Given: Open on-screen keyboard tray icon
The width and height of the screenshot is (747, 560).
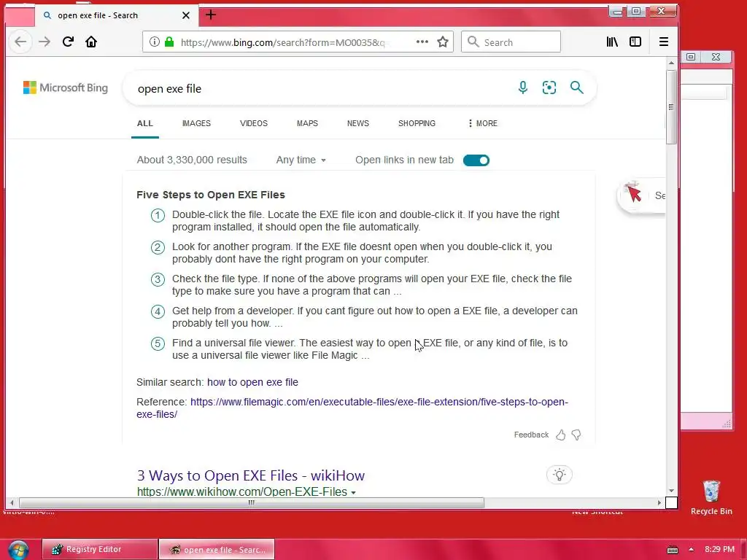Looking at the screenshot, I should (673, 550).
